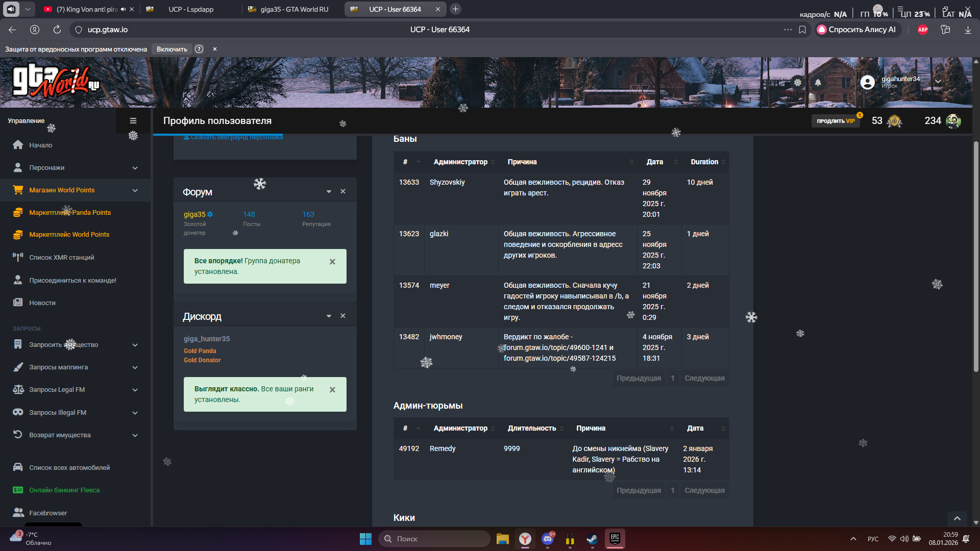The image size is (980, 551).
Task: Open Онлайн банкинг Fleeca link
Action: (x=64, y=490)
